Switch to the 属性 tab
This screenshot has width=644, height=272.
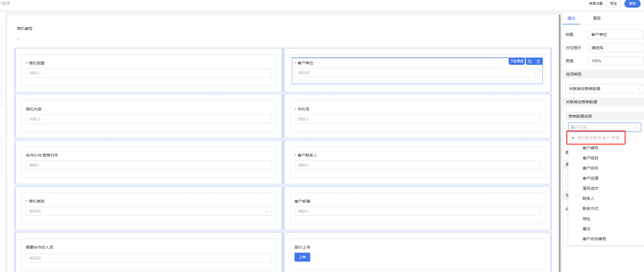(571, 18)
